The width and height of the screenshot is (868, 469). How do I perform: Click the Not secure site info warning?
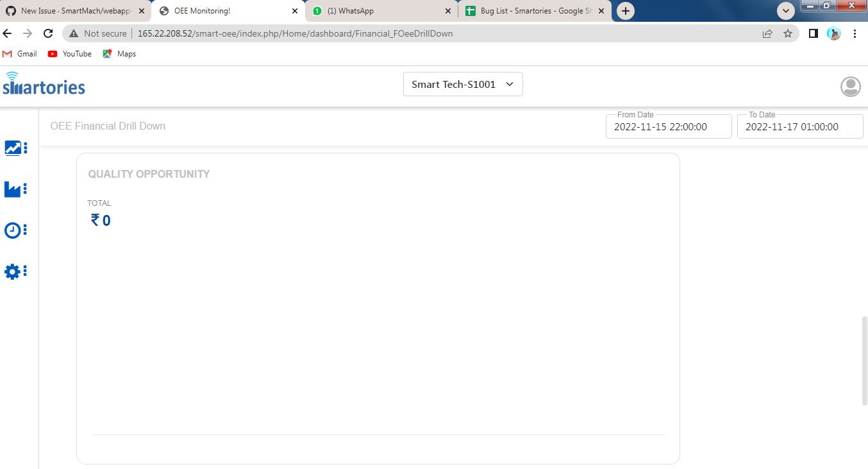(98, 33)
